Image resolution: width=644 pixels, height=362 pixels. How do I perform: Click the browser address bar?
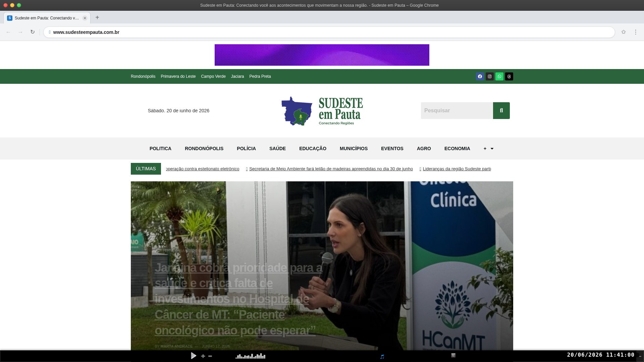(x=329, y=32)
